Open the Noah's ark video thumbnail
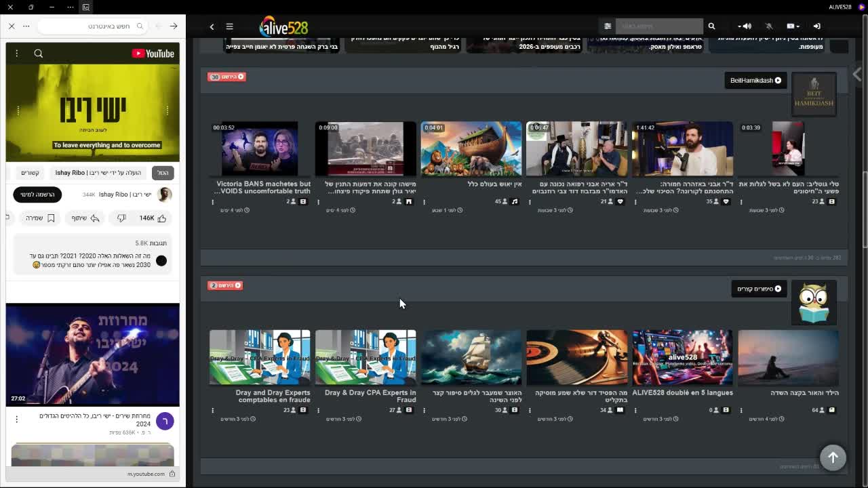Viewport: 868px width, 488px height. (471, 149)
